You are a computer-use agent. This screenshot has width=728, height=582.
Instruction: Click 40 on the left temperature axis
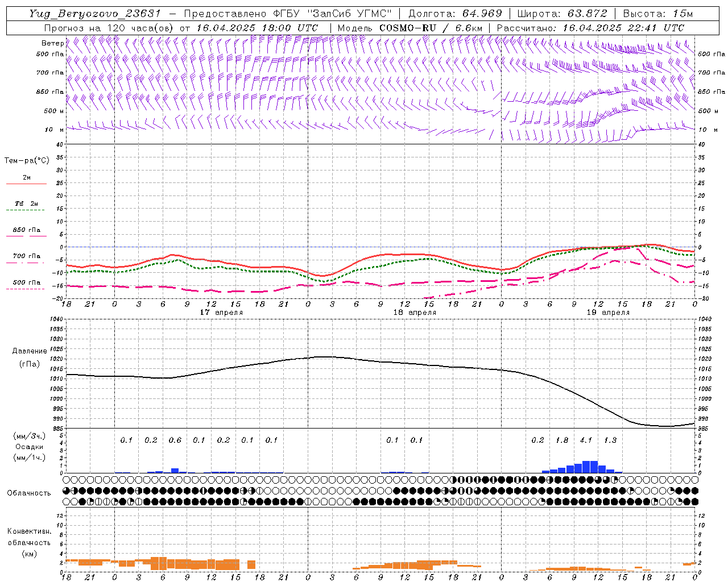pyautogui.click(x=61, y=144)
